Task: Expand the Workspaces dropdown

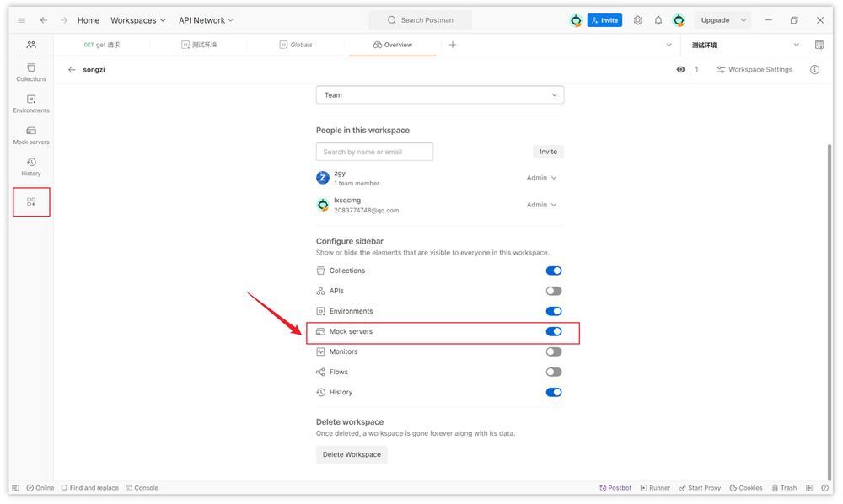Action: pyautogui.click(x=137, y=20)
